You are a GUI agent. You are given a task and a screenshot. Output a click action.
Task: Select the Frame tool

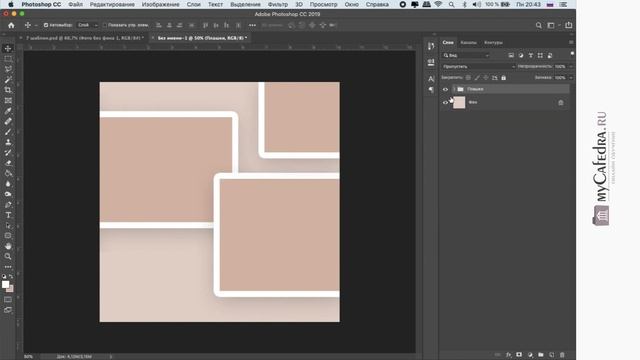(x=8, y=100)
